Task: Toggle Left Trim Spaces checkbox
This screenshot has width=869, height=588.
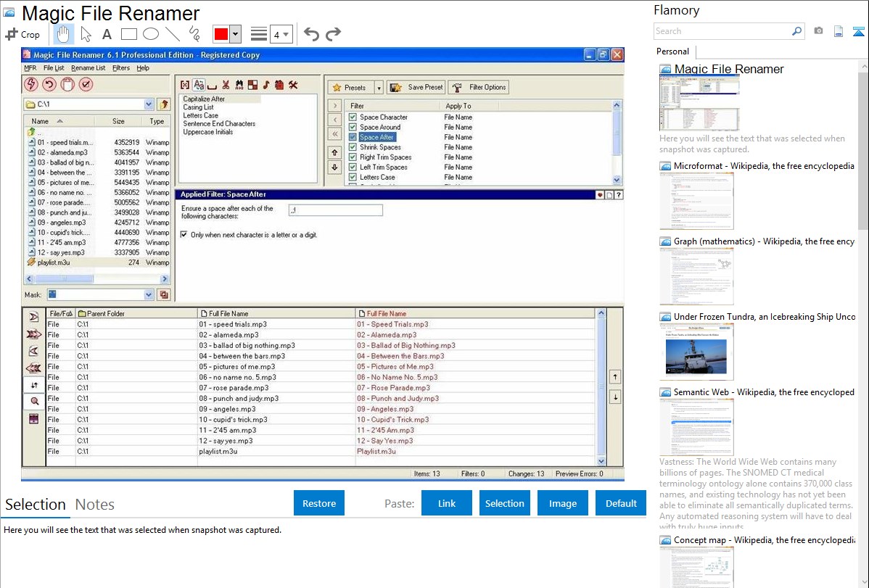Action: tap(353, 167)
